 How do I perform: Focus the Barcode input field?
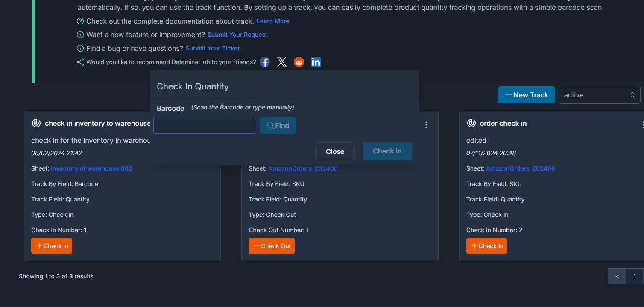point(205,125)
